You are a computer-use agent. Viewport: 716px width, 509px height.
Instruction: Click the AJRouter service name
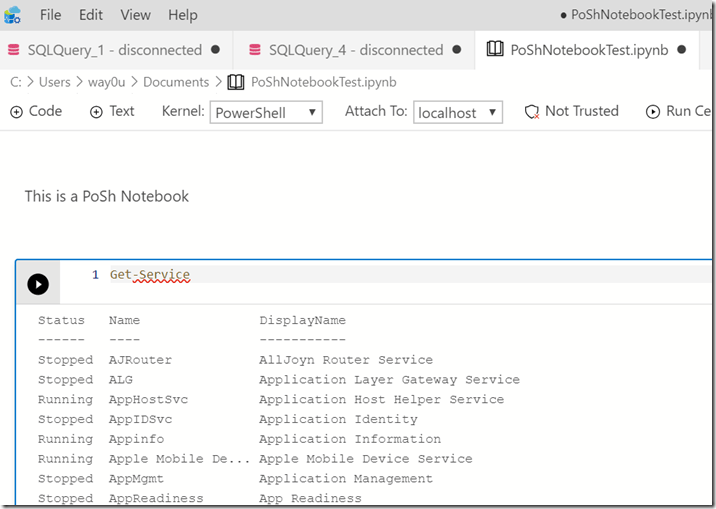pyautogui.click(x=140, y=360)
